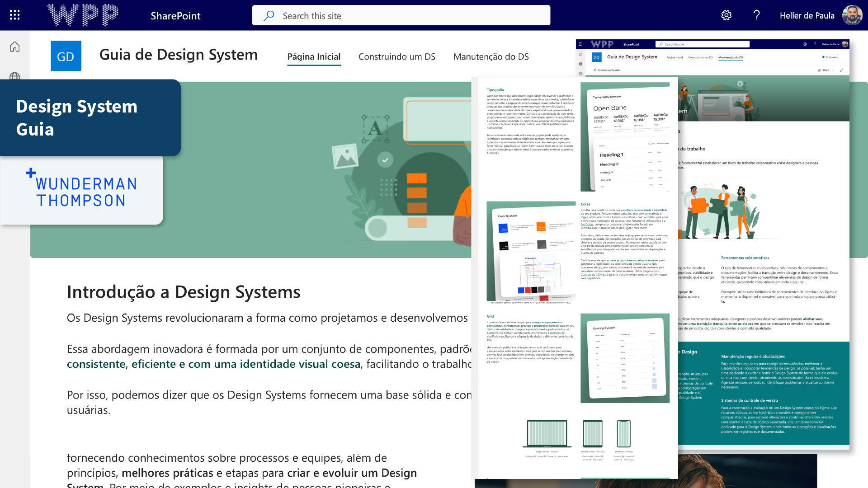Viewport: 868px width, 488px height.
Task: Click the expand icon next to Share
Action: point(841,70)
